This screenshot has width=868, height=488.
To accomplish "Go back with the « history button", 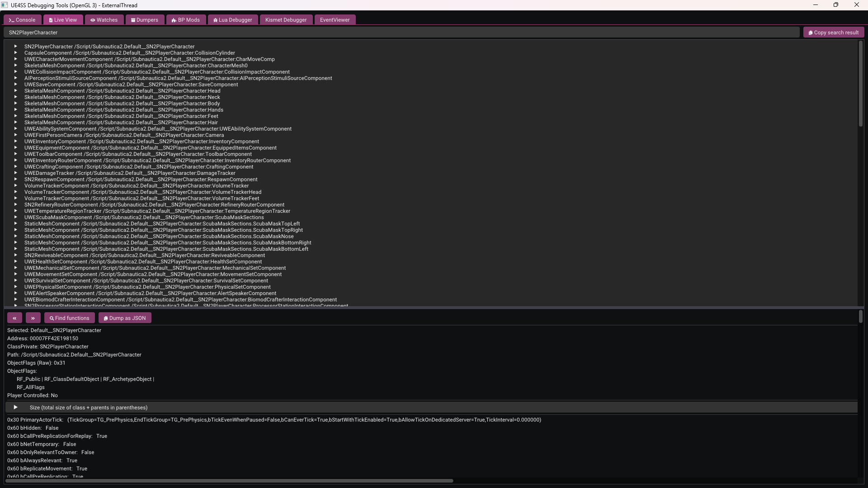I will pos(14,318).
